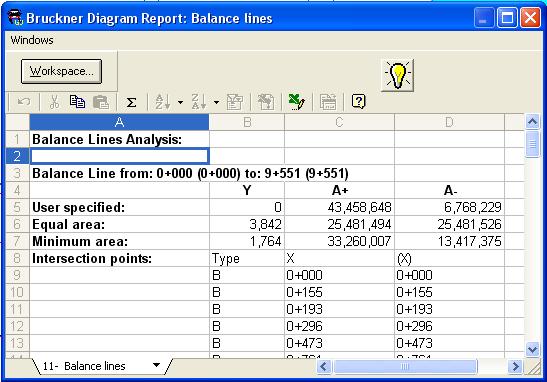547x382 pixels.
Task: Click the Equal area: cell
Action: [x=119, y=224]
